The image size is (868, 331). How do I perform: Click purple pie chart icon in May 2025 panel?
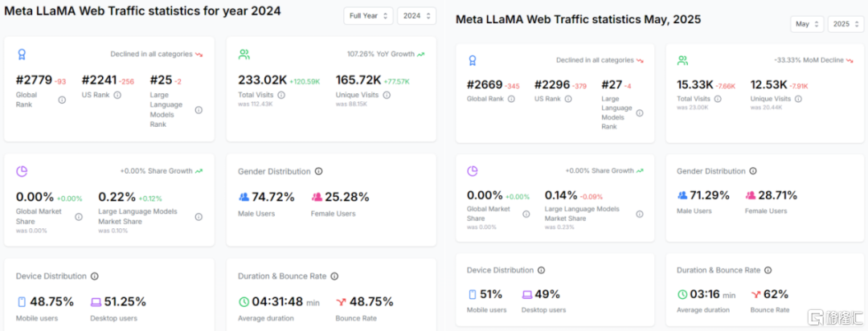pyautogui.click(x=473, y=171)
